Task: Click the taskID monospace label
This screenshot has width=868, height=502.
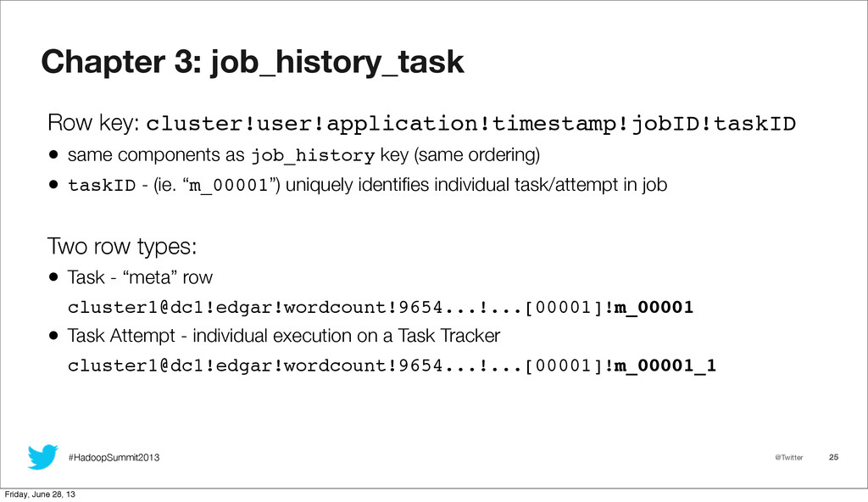Action: coord(102,185)
